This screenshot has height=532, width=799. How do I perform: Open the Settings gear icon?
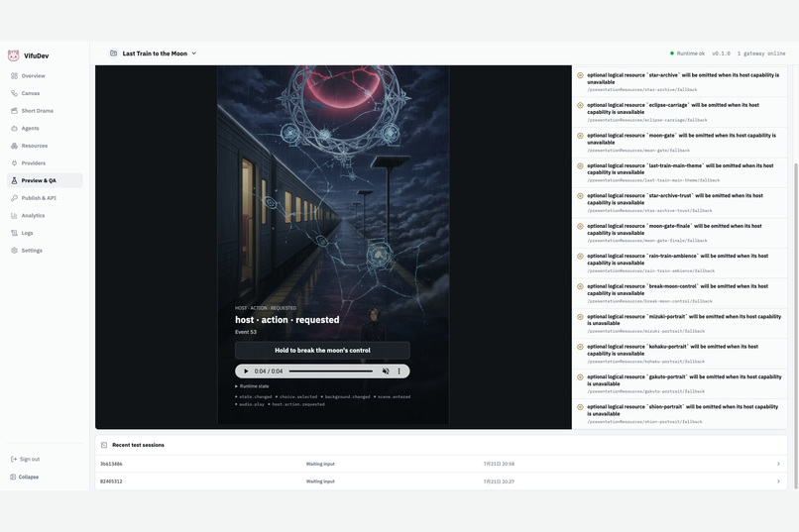[x=14, y=251]
